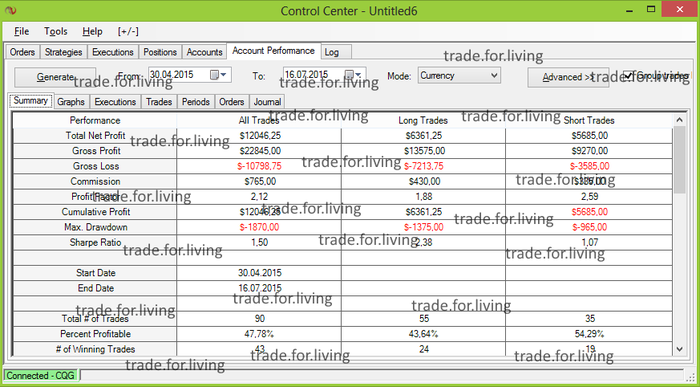Click the Performance column header
700x387 pixels.
[95, 120]
